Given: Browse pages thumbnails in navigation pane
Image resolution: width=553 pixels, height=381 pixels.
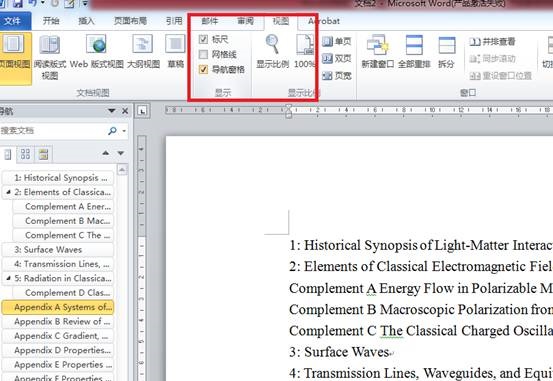Looking at the screenshot, I should (25, 154).
